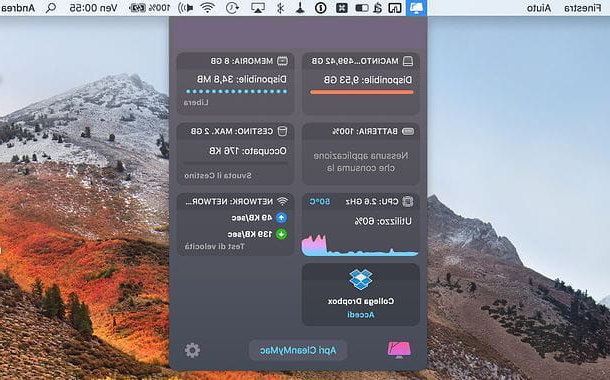Click the volume speaker icon

click(x=186, y=8)
